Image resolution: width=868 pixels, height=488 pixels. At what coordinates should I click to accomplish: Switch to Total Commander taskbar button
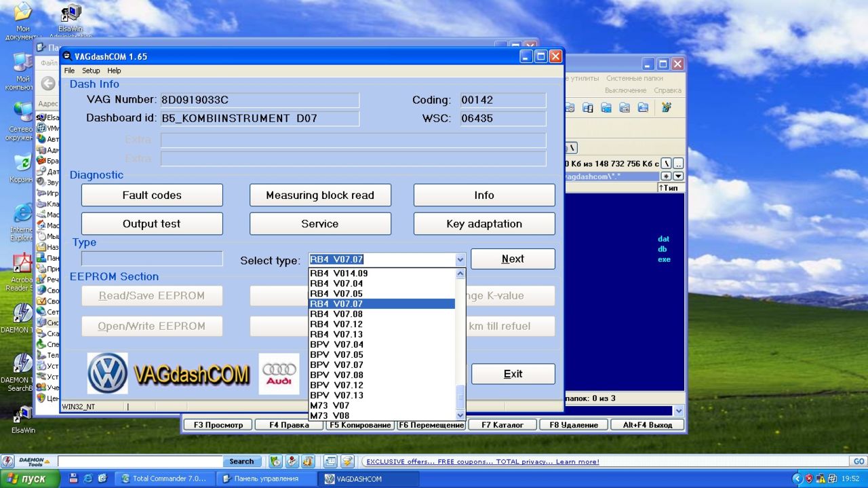(x=165, y=478)
